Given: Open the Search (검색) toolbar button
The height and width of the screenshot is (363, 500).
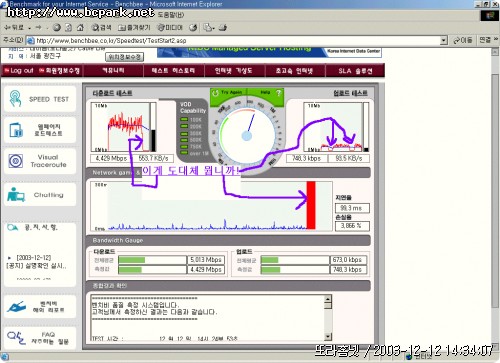Looking at the screenshot, I should point(101,28).
